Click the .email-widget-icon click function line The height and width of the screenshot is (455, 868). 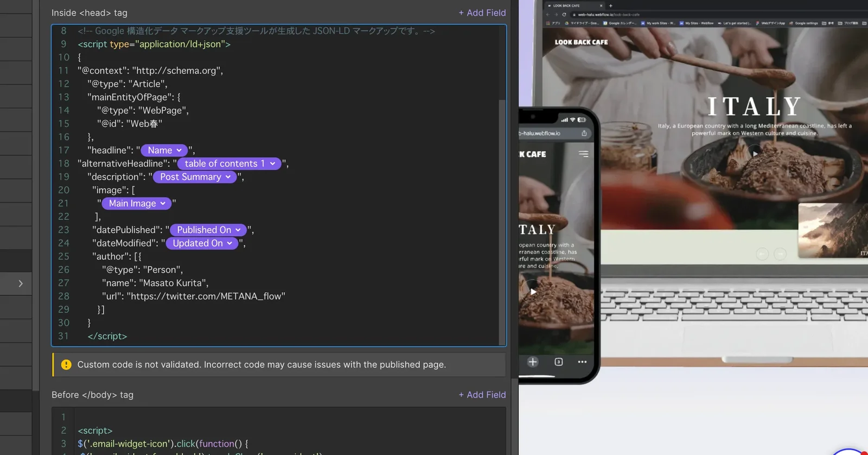click(163, 444)
